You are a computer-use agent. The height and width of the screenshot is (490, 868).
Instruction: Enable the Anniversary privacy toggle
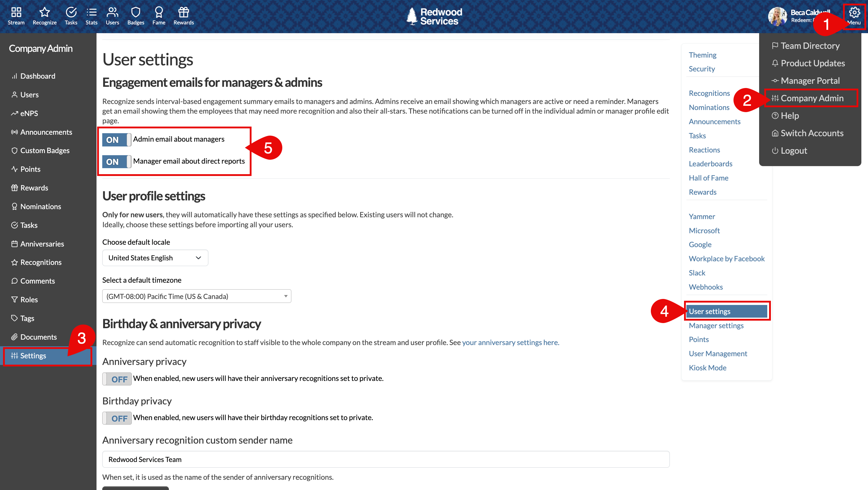click(x=117, y=379)
